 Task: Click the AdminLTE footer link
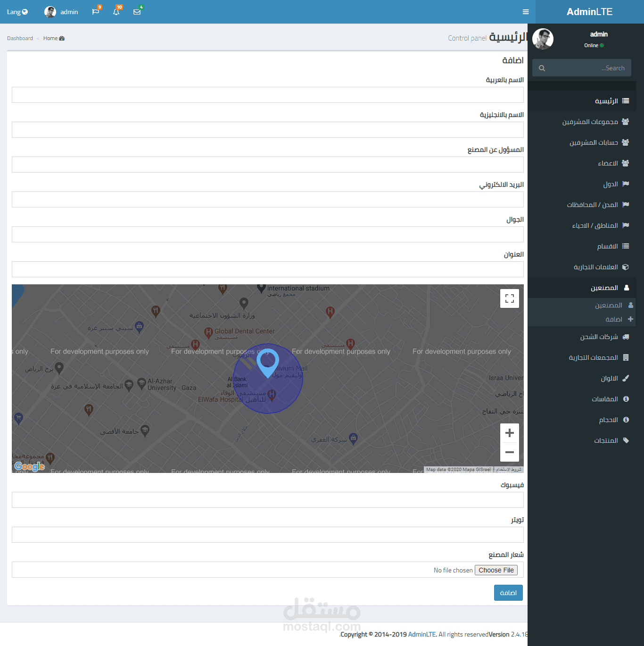(x=421, y=634)
